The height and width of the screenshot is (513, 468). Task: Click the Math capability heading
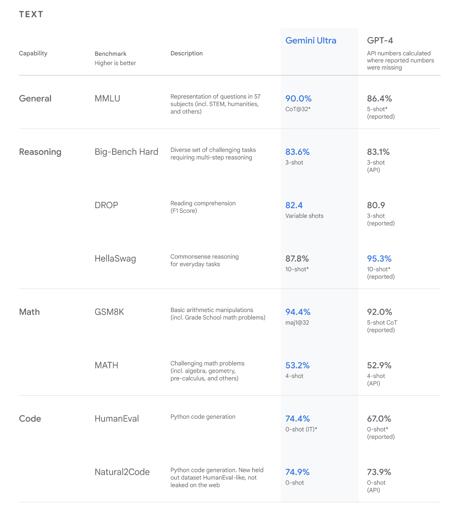[x=29, y=312]
